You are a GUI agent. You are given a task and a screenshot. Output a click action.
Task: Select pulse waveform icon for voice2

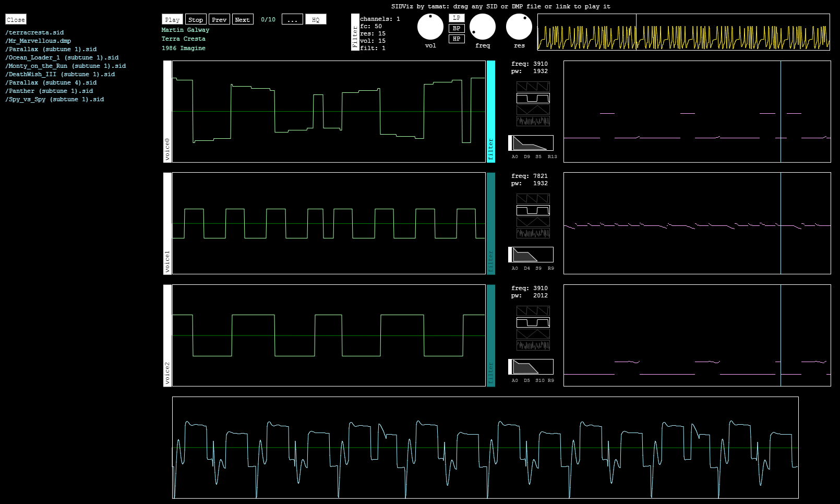[533, 322]
